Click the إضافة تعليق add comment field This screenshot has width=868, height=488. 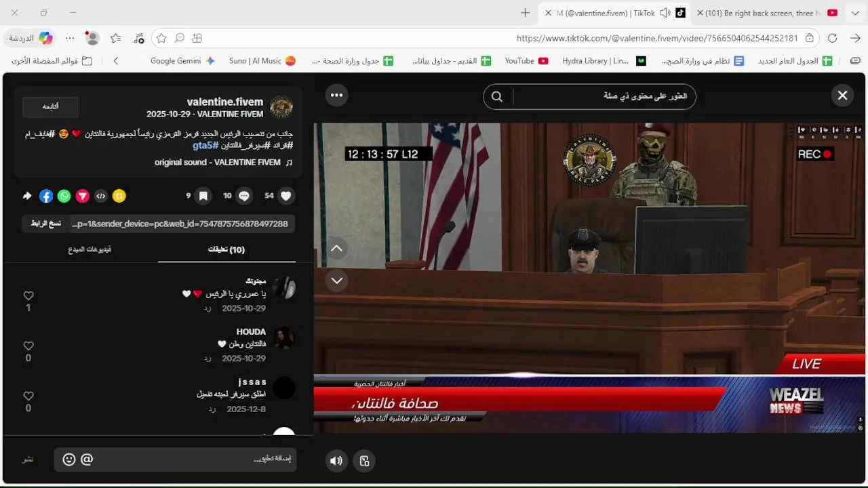(x=176, y=460)
